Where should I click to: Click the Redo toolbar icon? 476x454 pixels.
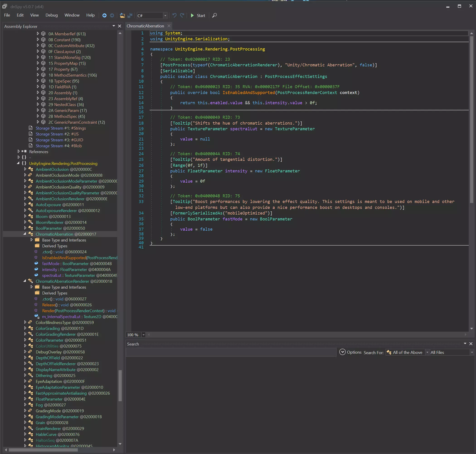pos(182,15)
